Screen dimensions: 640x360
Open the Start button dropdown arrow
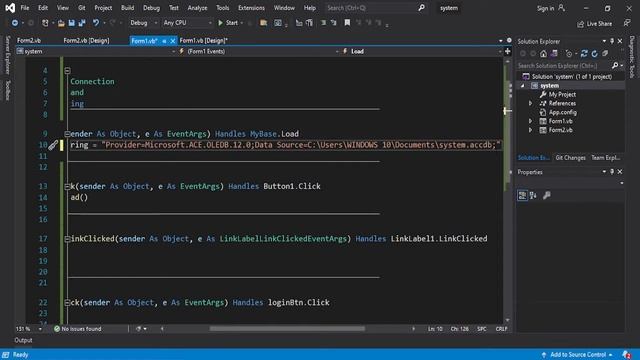point(242,23)
